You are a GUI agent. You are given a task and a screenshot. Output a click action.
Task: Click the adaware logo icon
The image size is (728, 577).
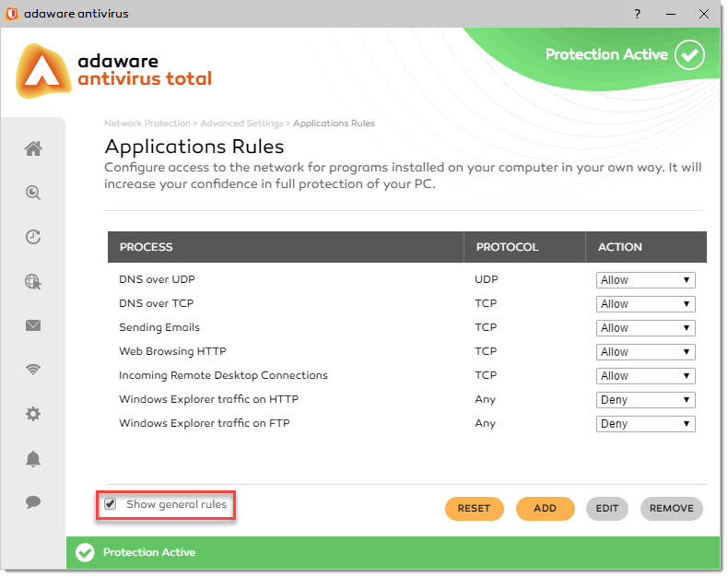pyautogui.click(x=42, y=71)
